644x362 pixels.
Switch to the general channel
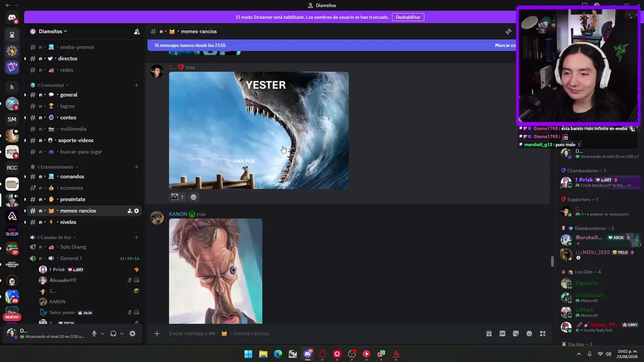point(85,95)
